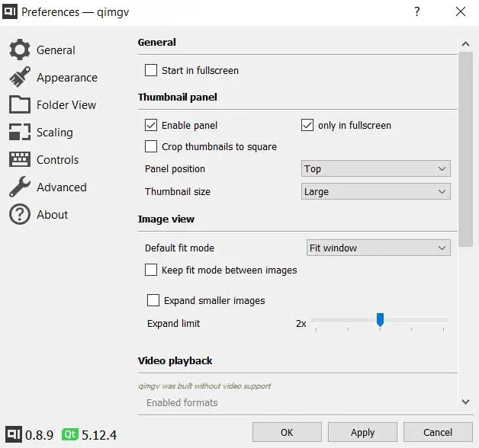Uncheck the Enable panel checkbox
Image resolution: width=479 pixels, height=448 pixels.
[151, 125]
